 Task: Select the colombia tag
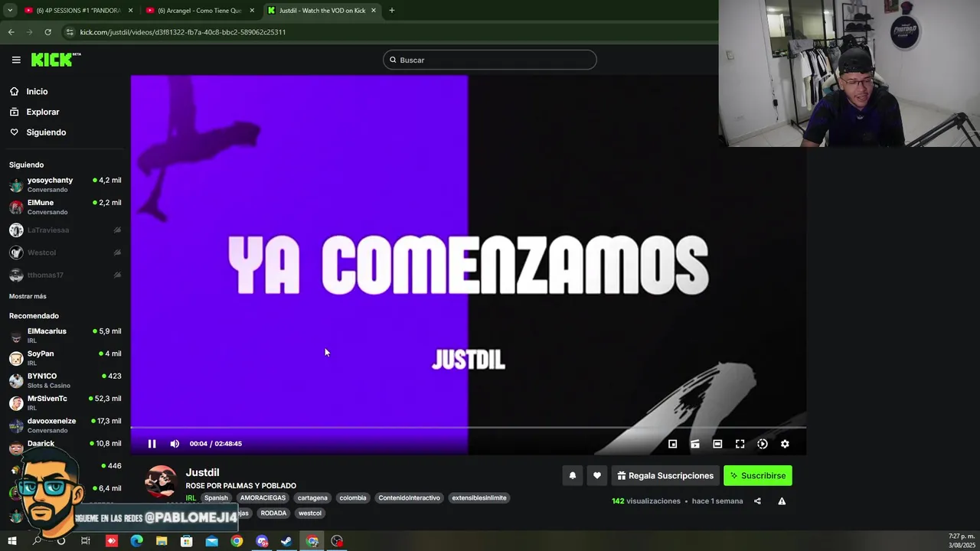353,498
